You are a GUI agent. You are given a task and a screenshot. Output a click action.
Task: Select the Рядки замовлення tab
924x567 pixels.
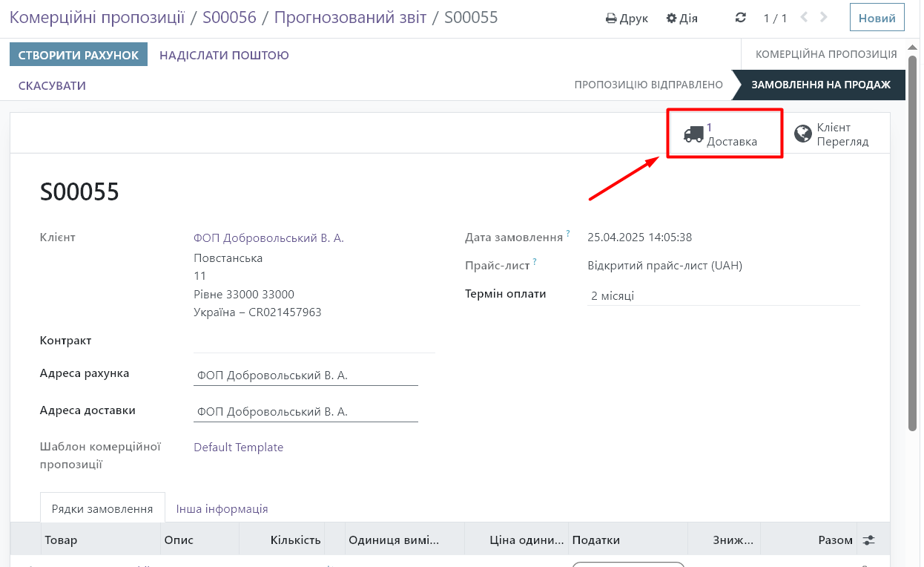point(102,509)
